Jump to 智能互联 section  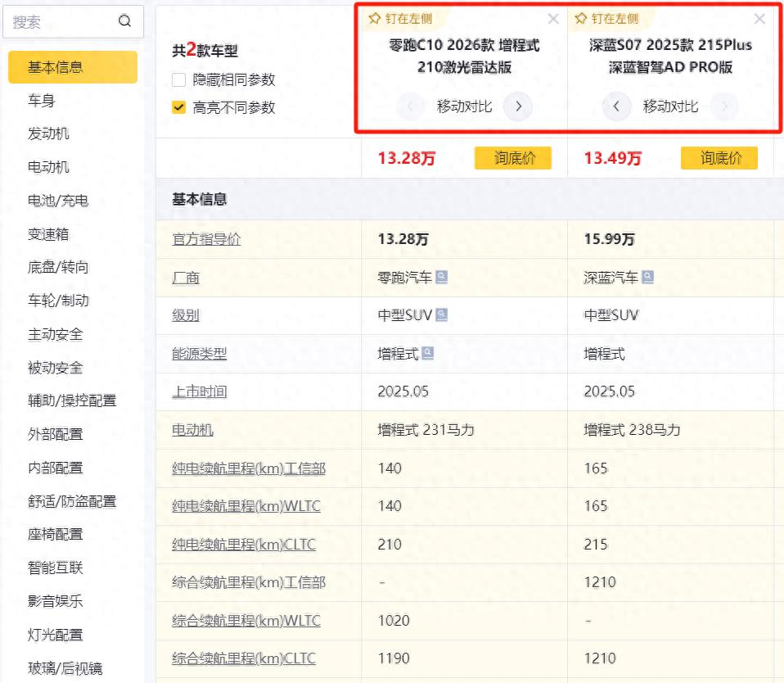(56, 568)
